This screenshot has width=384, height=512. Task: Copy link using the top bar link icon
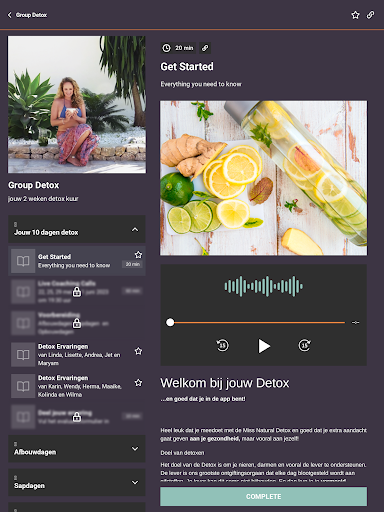370,15
